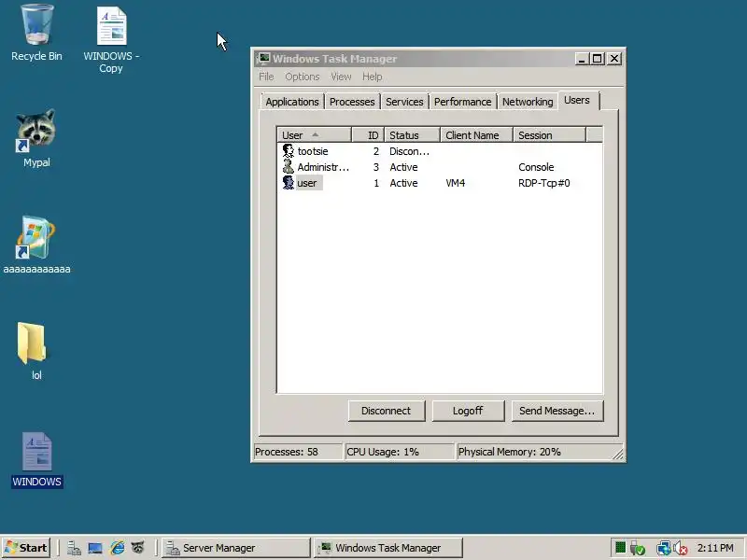The height and width of the screenshot is (560, 747).
Task: Close the Windows Task Manager window
Action: [614, 59]
